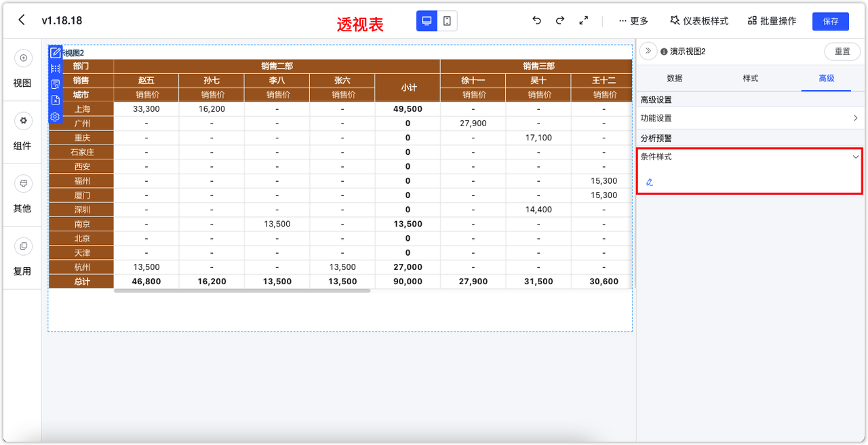Switch to the 样式 tab
Viewport: 868px width, 445px height.
(751, 79)
